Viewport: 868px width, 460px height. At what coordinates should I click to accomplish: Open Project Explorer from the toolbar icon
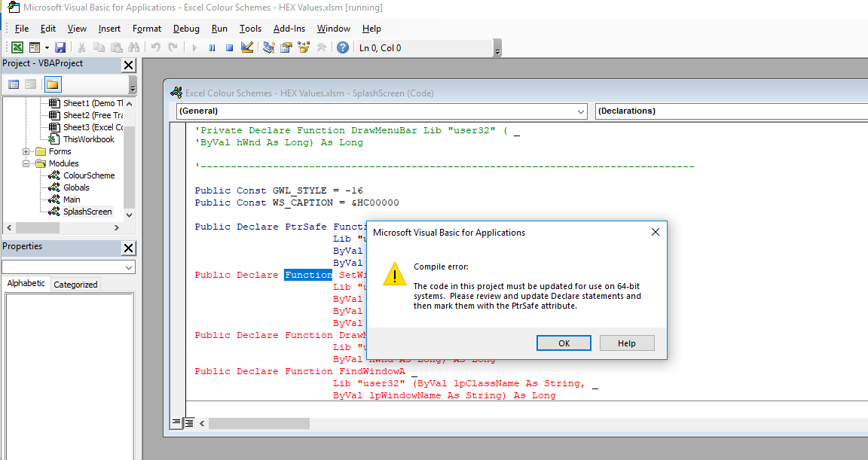(x=269, y=47)
